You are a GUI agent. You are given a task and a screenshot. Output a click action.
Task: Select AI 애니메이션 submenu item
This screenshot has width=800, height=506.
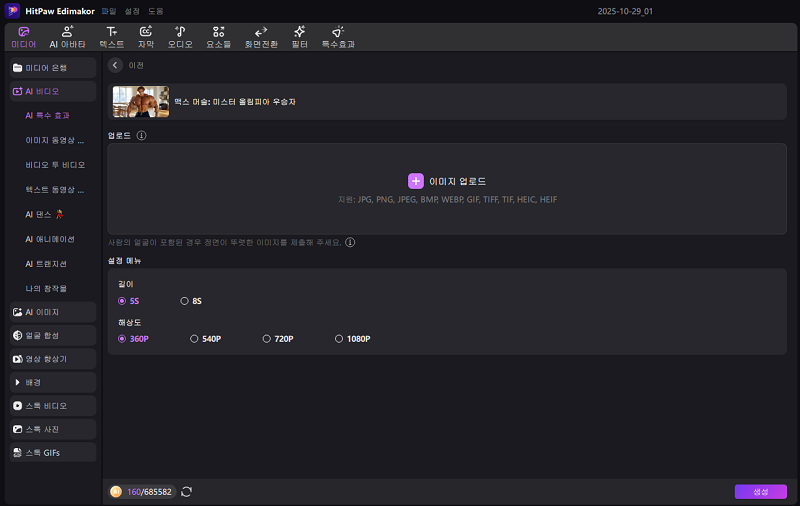(x=50, y=239)
